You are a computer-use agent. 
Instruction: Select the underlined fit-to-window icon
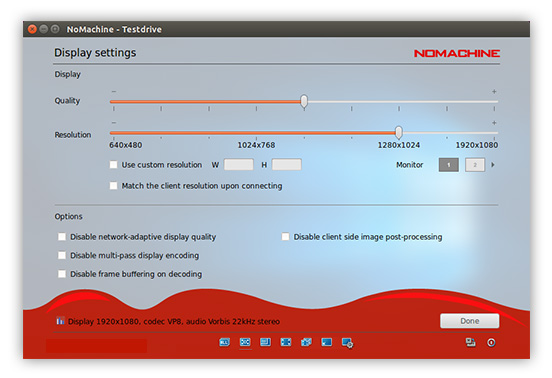coord(245,342)
